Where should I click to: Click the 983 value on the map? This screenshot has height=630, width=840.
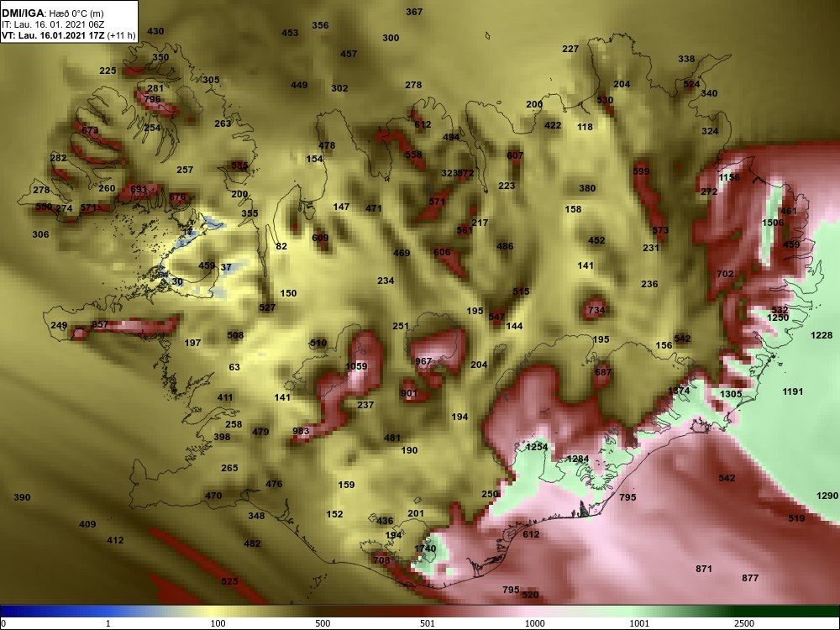(x=301, y=431)
